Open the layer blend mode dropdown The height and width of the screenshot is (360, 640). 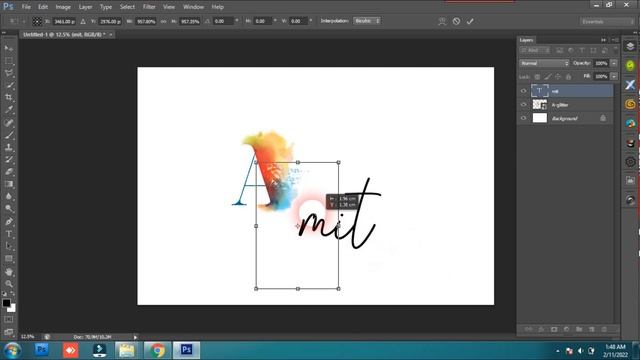tap(544, 63)
